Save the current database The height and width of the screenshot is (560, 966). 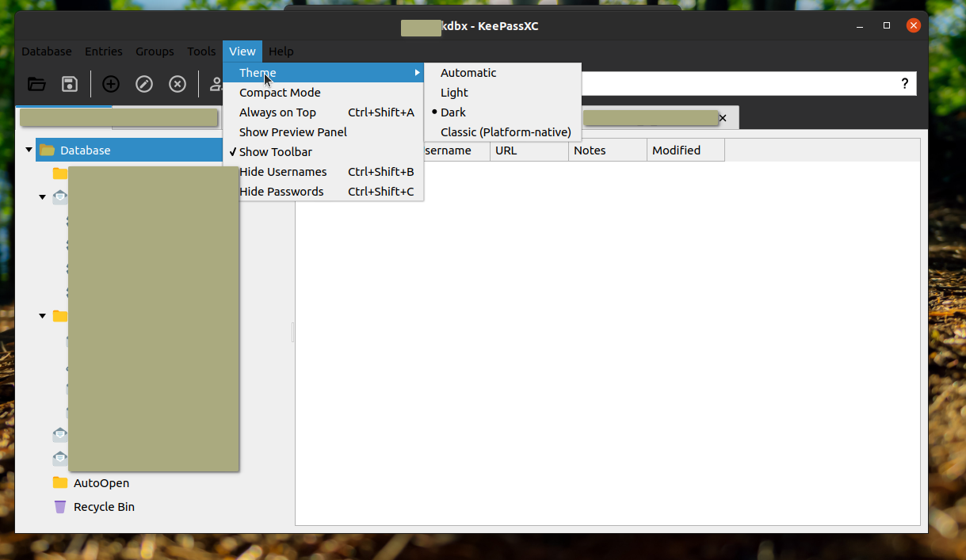70,83
